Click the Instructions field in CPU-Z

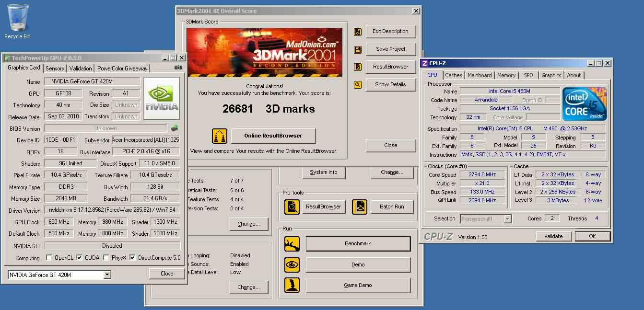[533, 154]
